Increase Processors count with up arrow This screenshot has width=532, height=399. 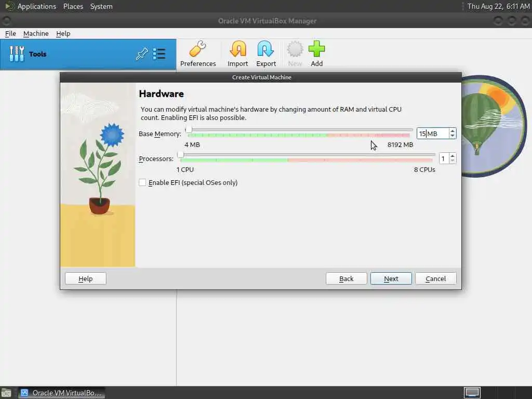(453, 156)
